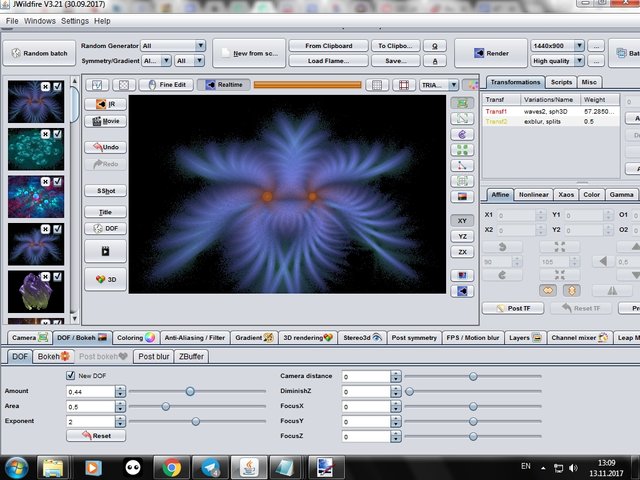Click the IR interactive renderer button
The image size is (640, 480).
click(x=105, y=103)
